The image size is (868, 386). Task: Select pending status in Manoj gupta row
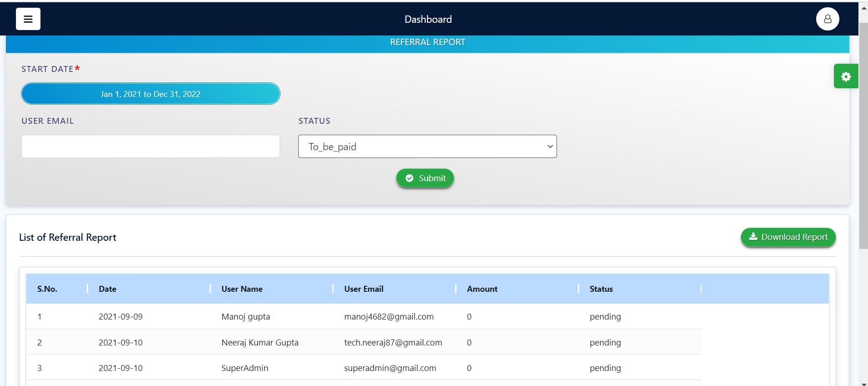click(x=605, y=317)
